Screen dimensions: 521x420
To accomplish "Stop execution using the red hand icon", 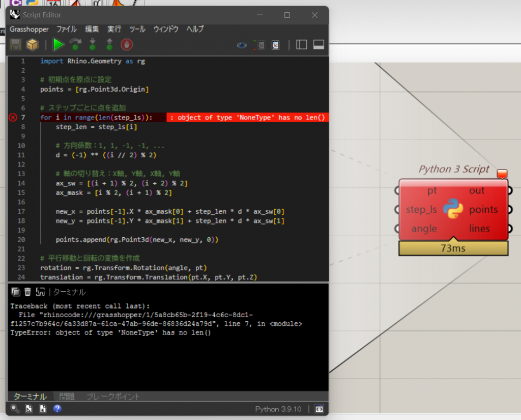I will click(x=126, y=45).
